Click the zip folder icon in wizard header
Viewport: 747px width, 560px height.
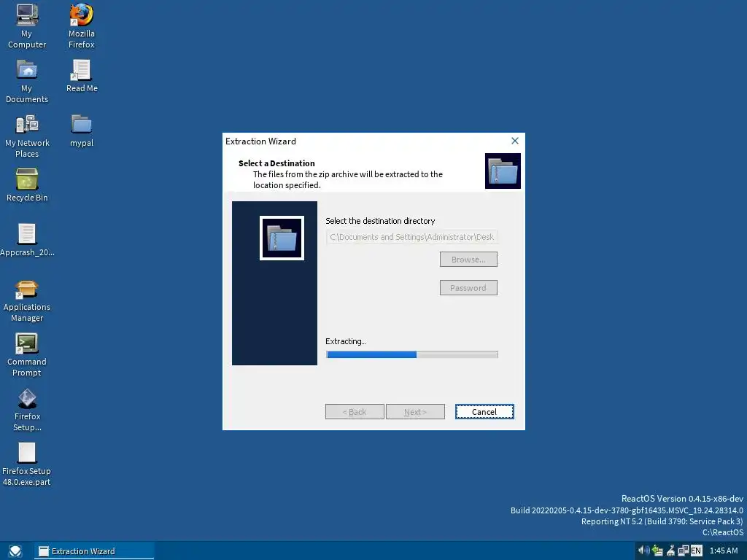point(503,171)
